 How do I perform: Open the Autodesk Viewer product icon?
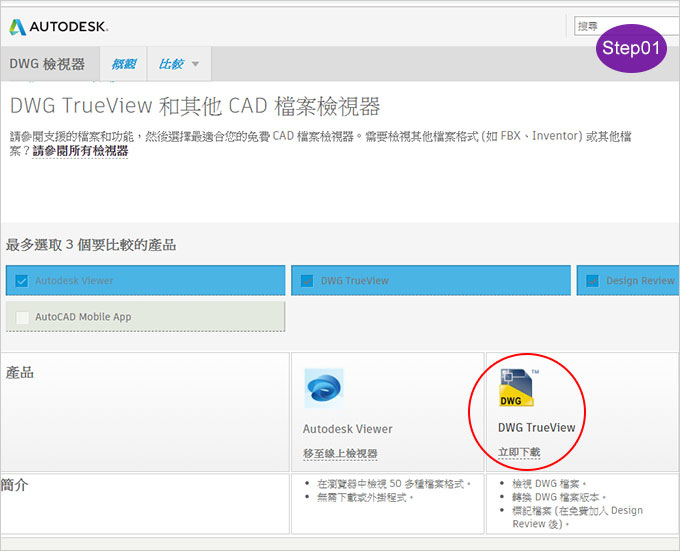click(324, 388)
